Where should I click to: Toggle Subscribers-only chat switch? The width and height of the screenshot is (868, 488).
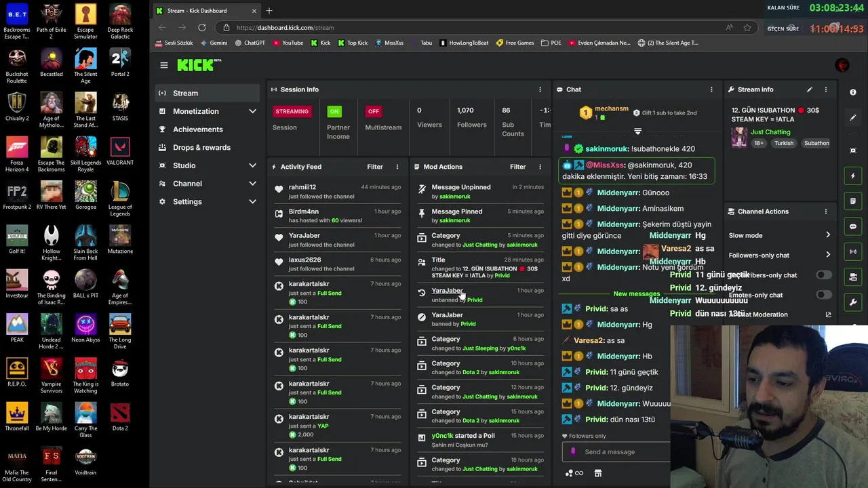coord(824,275)
